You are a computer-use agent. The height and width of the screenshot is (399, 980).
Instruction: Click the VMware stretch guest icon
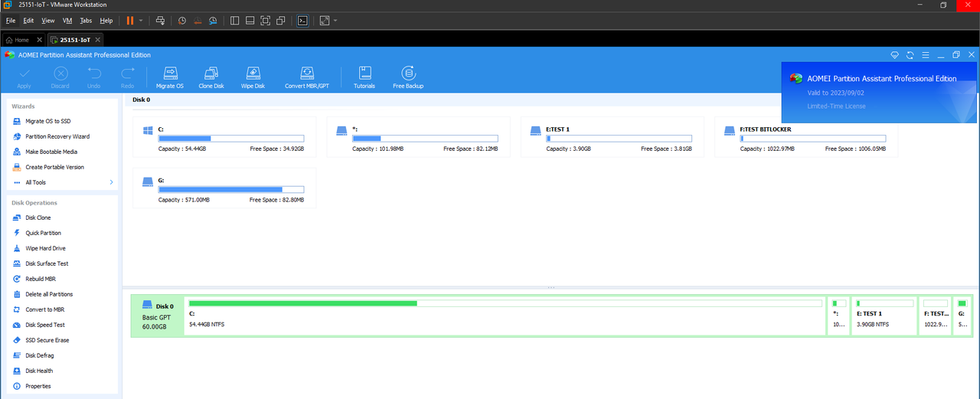tap(325, 21)
